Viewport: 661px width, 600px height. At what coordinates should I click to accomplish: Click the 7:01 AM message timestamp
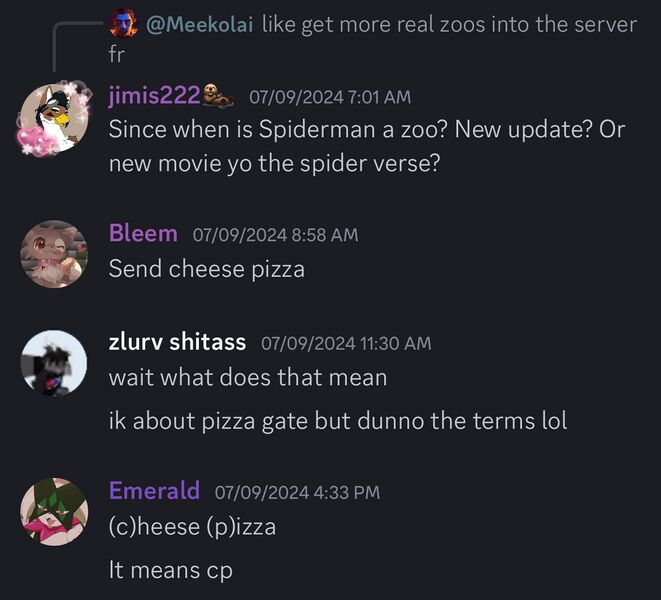(x=329, y=97)
